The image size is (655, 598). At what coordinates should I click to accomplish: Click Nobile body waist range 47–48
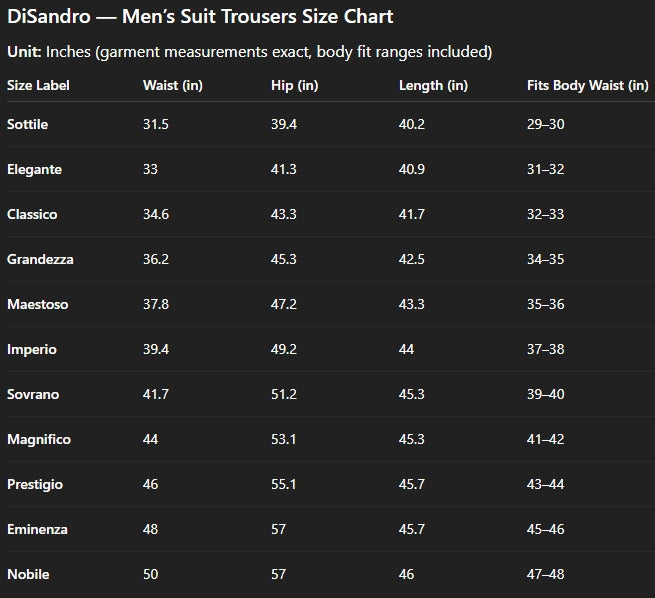coord(546,574)
